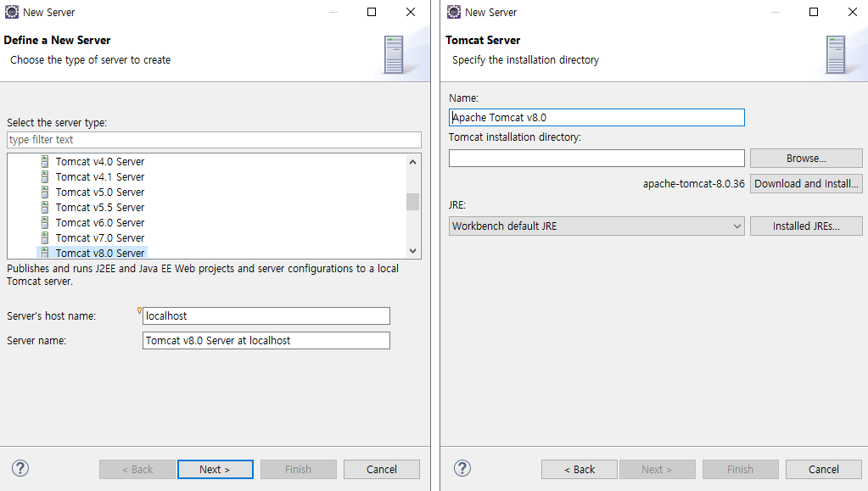This screenshot has width=868, height=491.
Task: Click the Tomcat v5.0 Server icon
Action: click(45, 192)
